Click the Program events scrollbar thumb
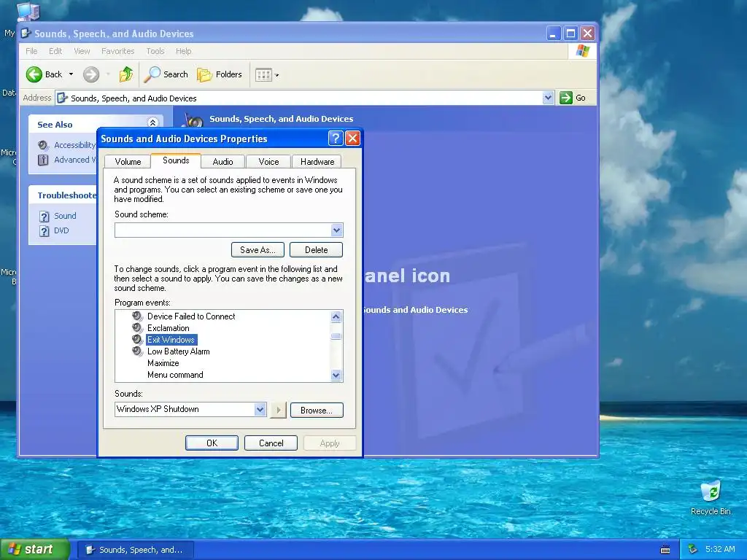 tap(336, 336)
